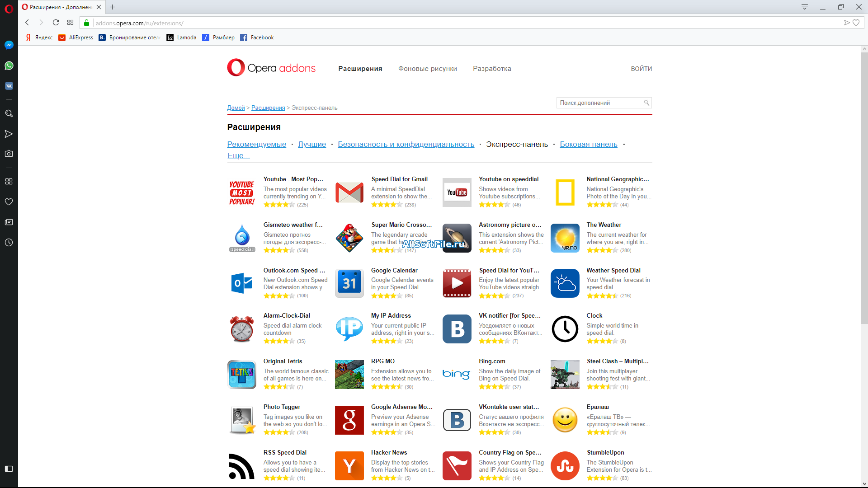Open Original Tetris icon
The height and width of the screenshot is (488, 868).
(242, 375)
